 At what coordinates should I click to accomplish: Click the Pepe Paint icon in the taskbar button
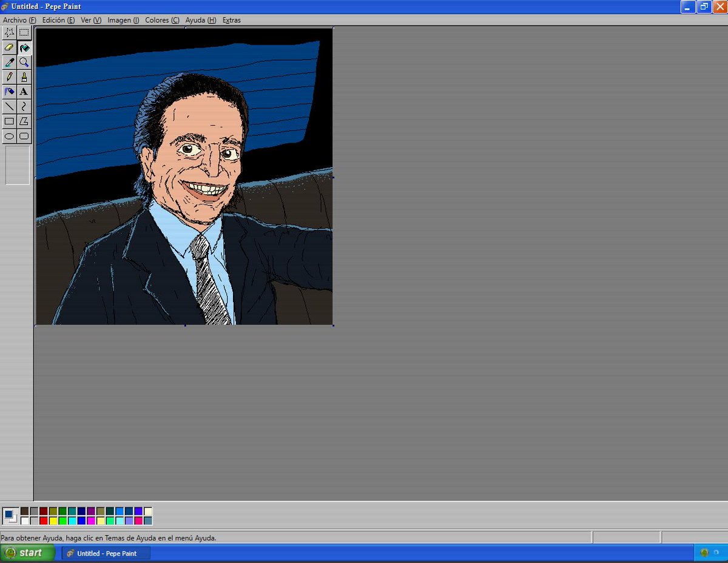click(70, 553)
